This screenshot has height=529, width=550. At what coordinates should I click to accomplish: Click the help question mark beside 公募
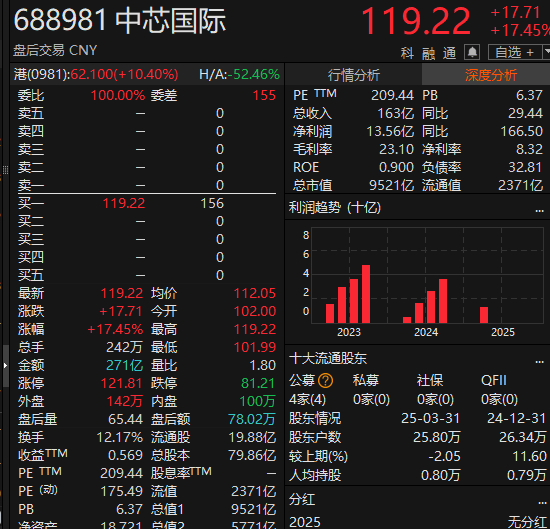pos(325,380)
